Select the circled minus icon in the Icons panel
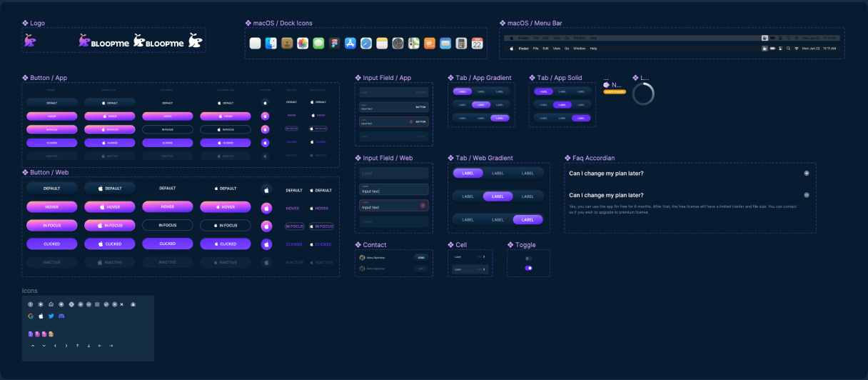 point(89,304)
